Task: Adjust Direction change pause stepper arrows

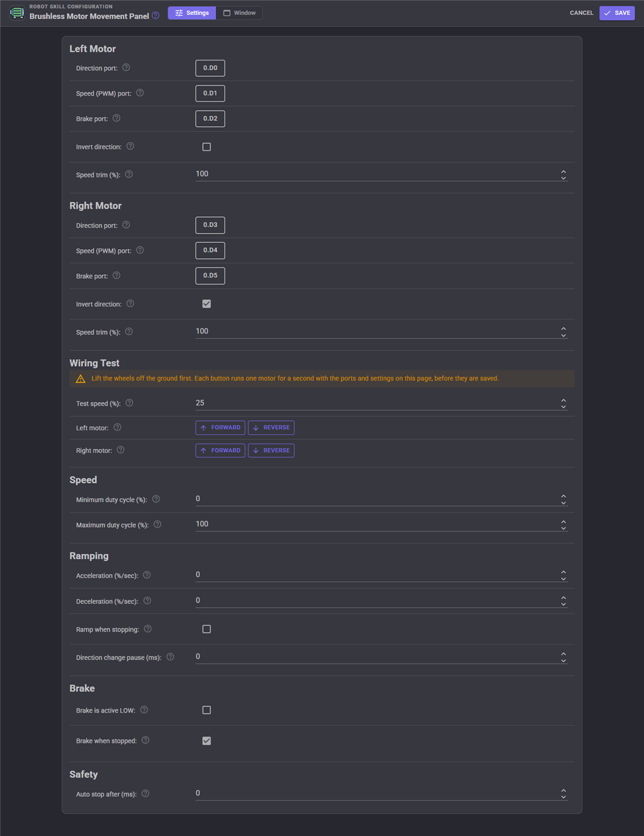Action: 563,657
